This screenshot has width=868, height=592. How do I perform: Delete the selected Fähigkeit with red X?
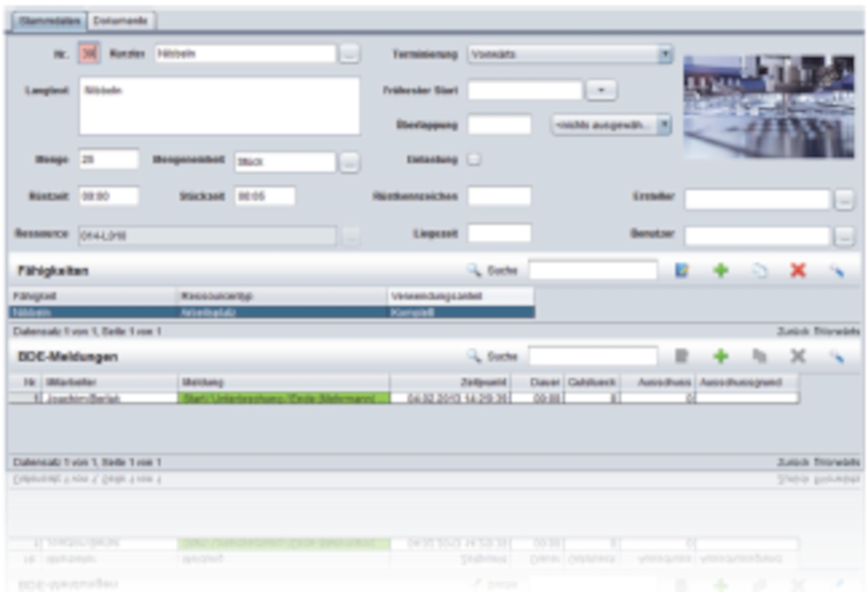(798, 271)
